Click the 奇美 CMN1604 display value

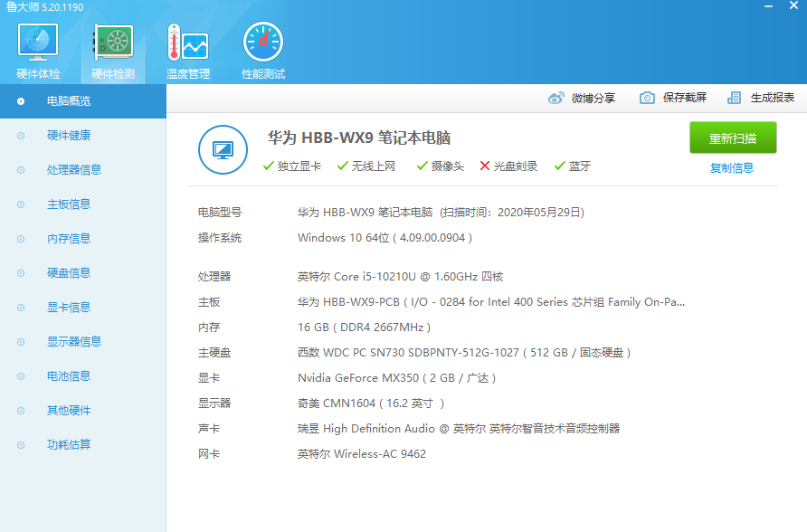tap(371, 404)
